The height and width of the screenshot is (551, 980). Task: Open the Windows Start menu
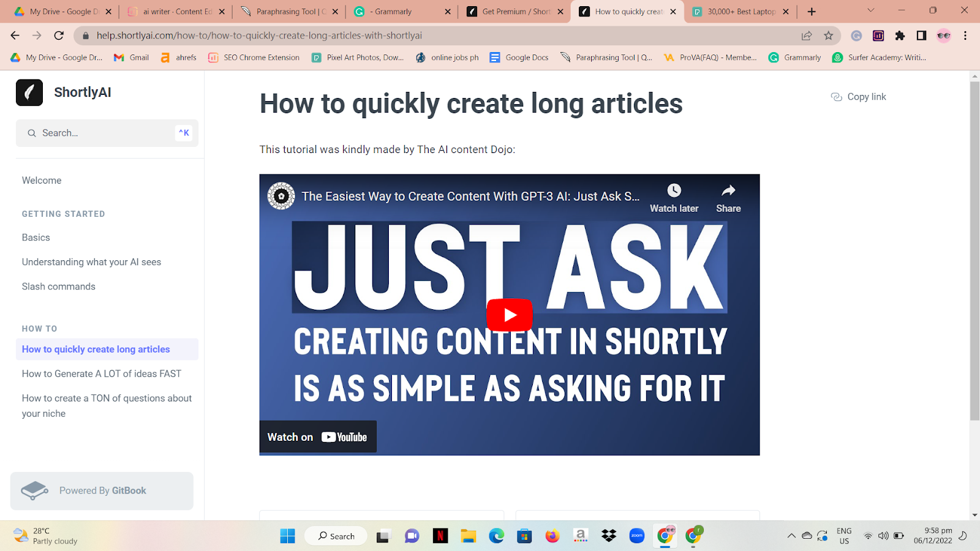287,536
